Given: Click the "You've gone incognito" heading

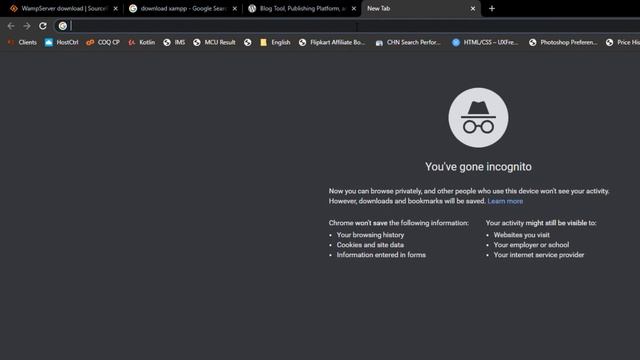Looking at the screenshot, I should [x=478, y=167].
